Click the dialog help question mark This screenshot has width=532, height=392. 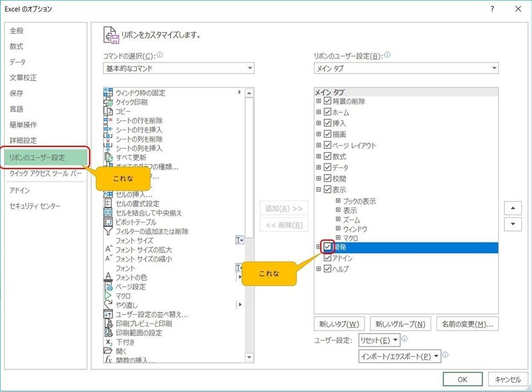point(492,9)
